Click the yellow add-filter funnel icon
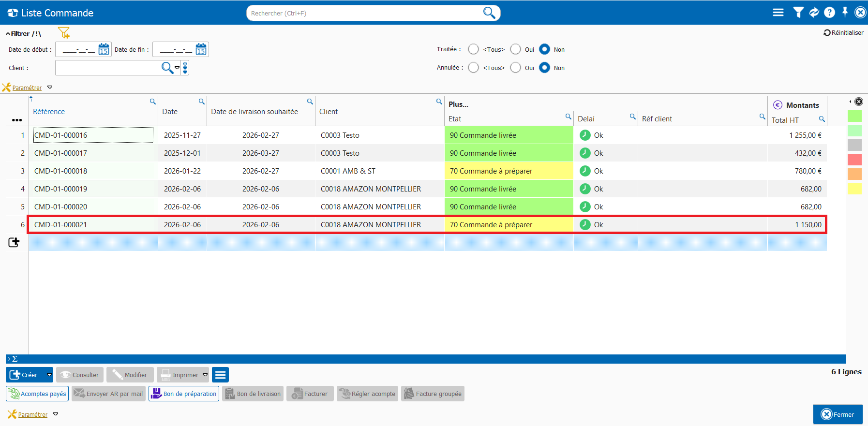 (64, 33)
